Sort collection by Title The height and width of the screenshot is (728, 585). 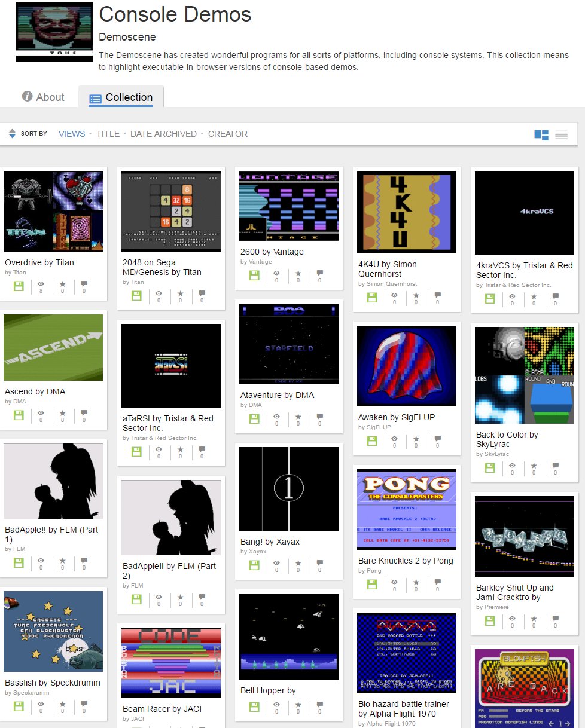[108, 134]
